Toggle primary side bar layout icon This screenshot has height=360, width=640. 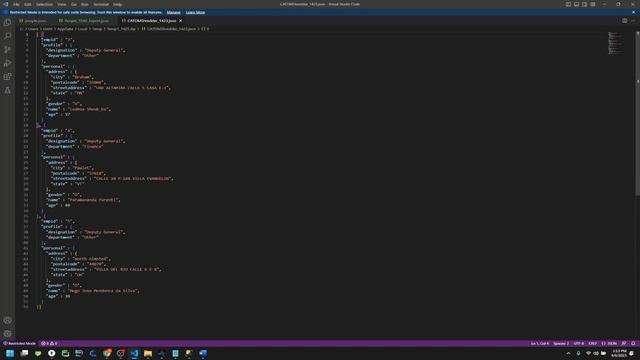(568, 4)
